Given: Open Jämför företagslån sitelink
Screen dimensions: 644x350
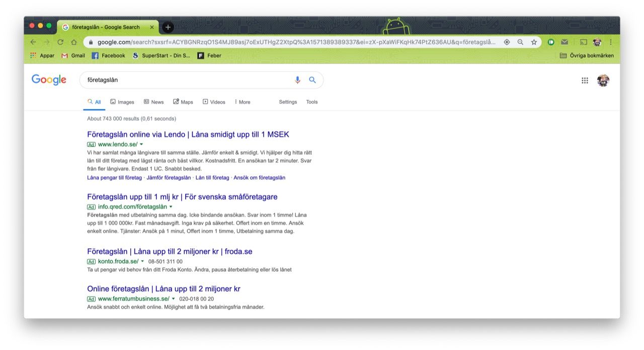Looking at the screenshot, I should [x=169, y=178].
